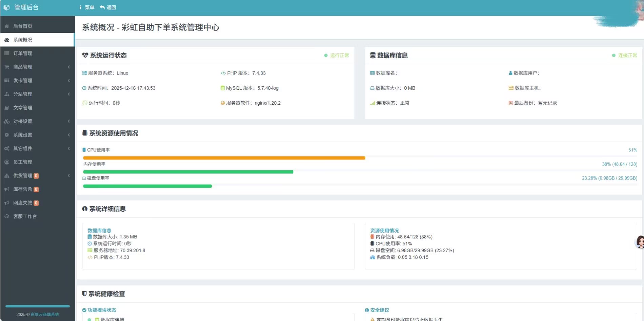Open the 供货管理 menu item
This screenshot has width=644, height=321.
23,176
